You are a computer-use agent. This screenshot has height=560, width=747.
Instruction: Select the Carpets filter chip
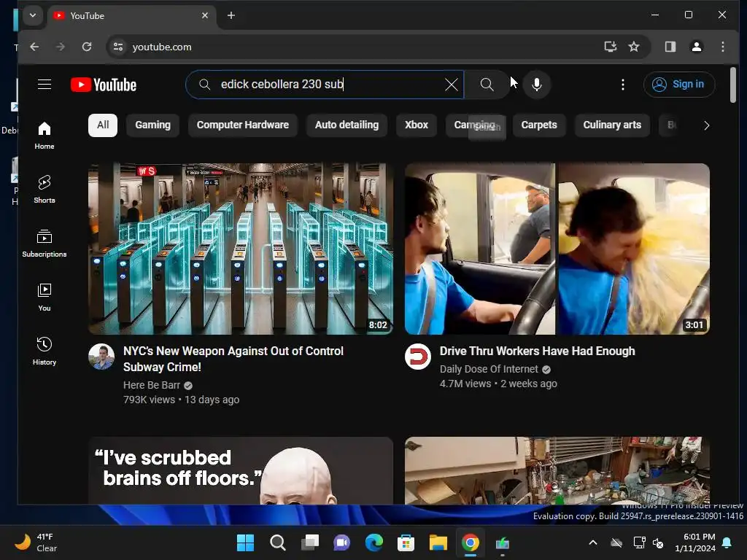tap(539, 125)
